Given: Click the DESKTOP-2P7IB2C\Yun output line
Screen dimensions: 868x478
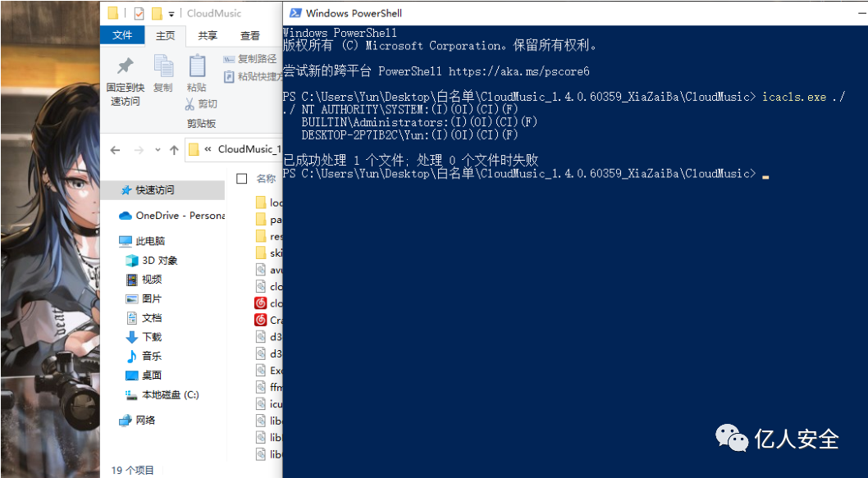Looking at the screenshot, I should pos(409,134).
